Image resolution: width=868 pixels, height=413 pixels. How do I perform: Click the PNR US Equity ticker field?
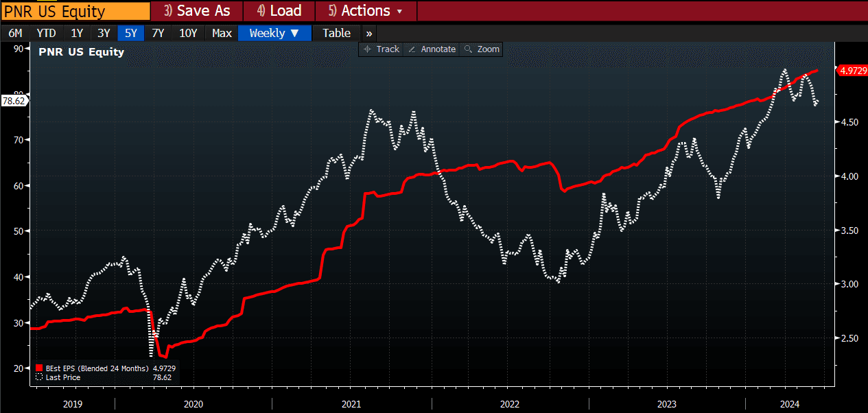(x=75, y=11)
